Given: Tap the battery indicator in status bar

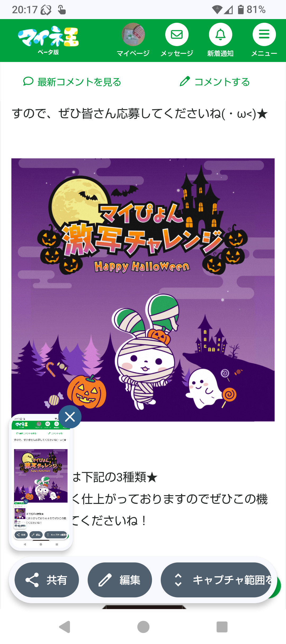Looking at the screenshot, I should pos(240,10).
